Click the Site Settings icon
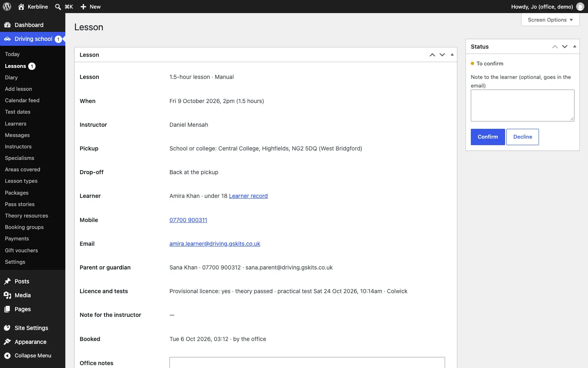This screenshot has height=368, width=588. 7,328
